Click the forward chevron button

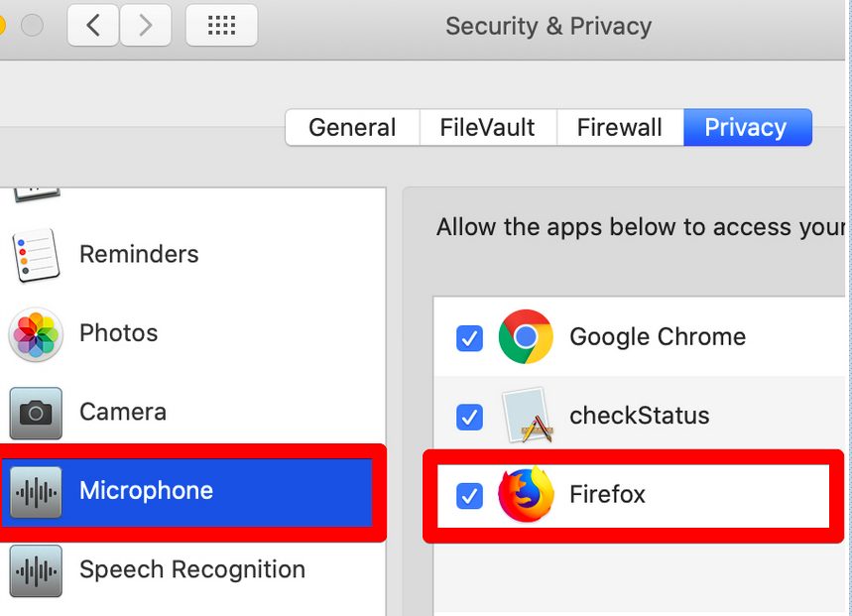click(x=145, y=26)
